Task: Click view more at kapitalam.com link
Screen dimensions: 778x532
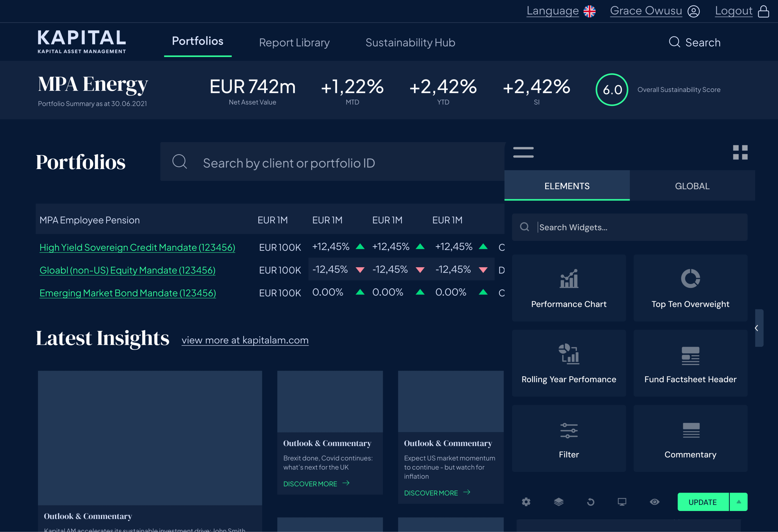Action: click(x=245, y=340)
